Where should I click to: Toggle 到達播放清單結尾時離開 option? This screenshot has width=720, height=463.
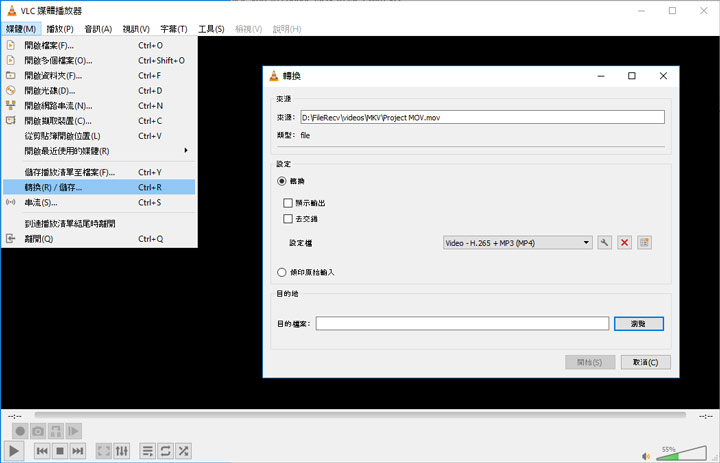[99, 224]
